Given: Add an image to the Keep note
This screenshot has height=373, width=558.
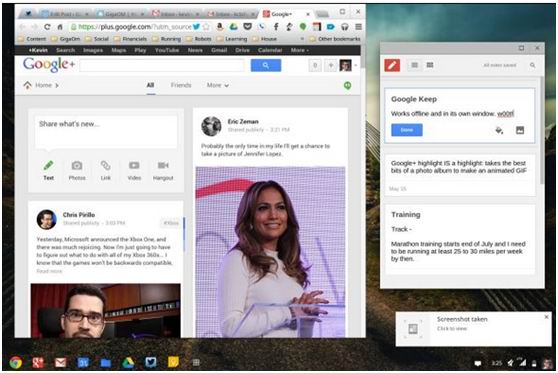Looking at the screenshot, I should click(520, 130).
